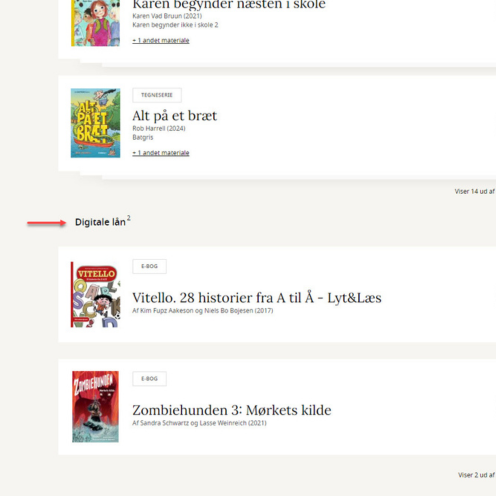Open the title Alt på et bræt

click(x=175, y=116)
